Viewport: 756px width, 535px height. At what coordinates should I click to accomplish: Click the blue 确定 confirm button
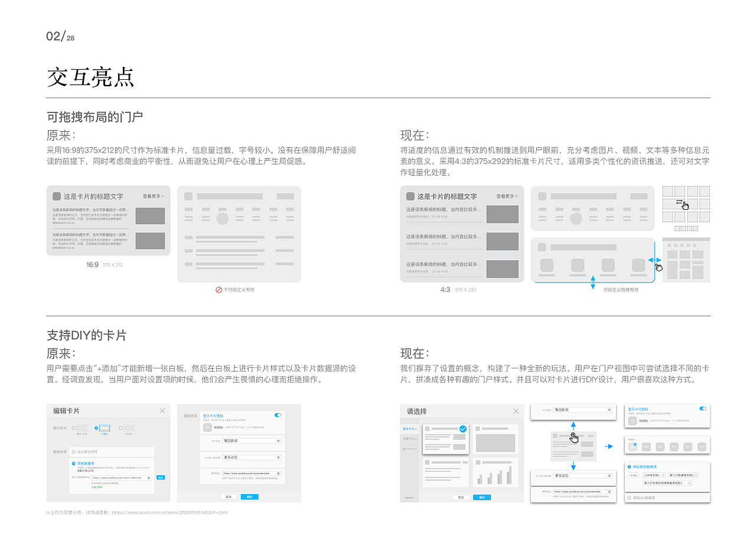(482, 497)
